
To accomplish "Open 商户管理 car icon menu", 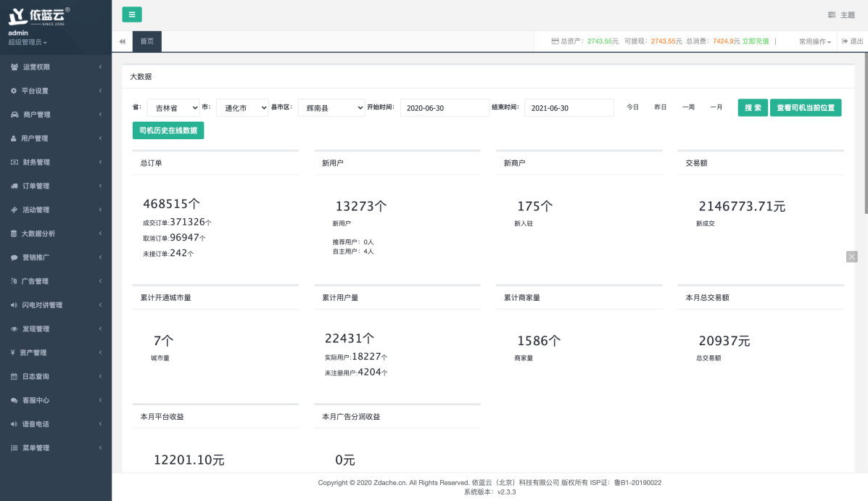I will point(15,115).
